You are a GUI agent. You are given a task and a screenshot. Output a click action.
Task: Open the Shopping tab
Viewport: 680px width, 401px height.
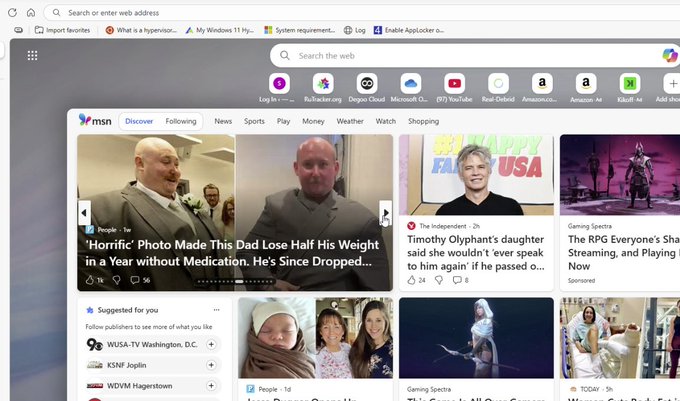(x=423, y=121)
